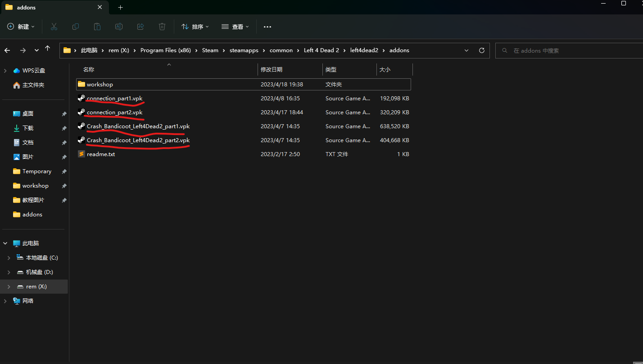Viewport: 643px width, 364px height.
Task: Open WPS云盘 in the sidebar
Action: tap(34, 70)
